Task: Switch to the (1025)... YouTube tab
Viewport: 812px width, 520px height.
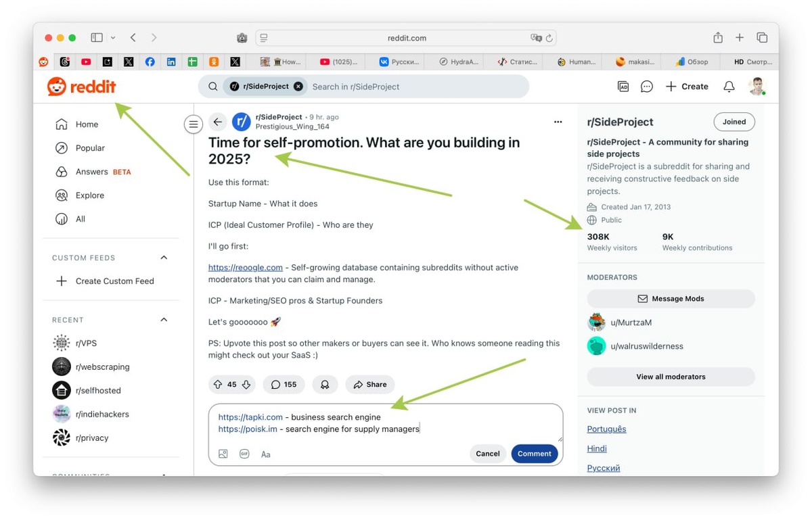Action: click(338, 62)
